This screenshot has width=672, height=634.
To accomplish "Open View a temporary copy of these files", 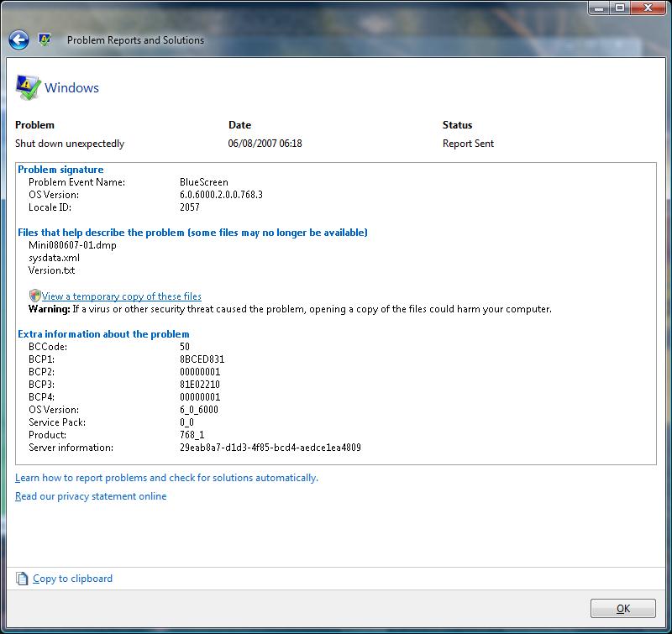I will [x=121, y=296].
